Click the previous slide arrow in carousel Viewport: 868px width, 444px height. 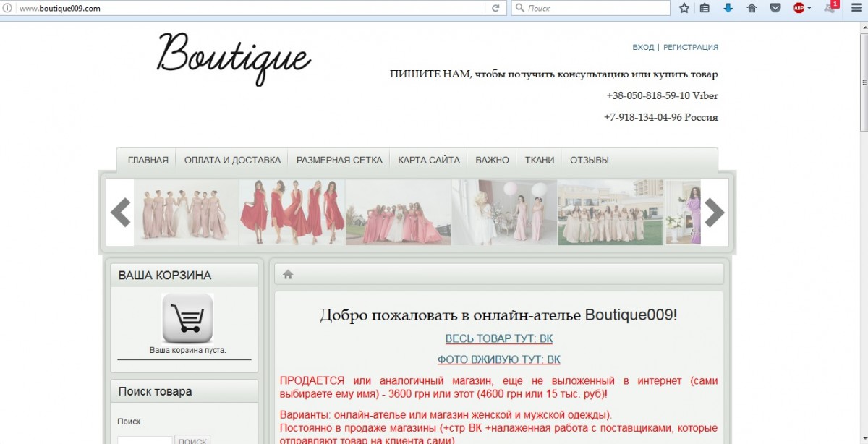(x=120, y=213)
